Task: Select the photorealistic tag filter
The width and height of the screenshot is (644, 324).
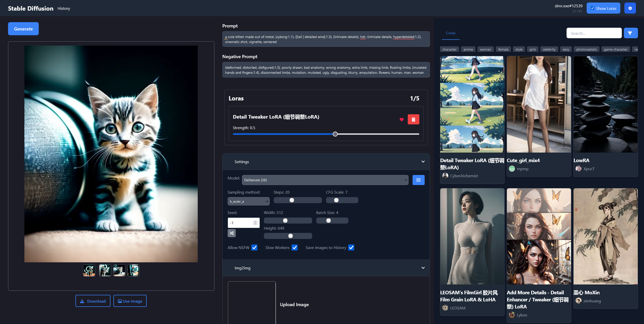Action: (x=586, y=49)
